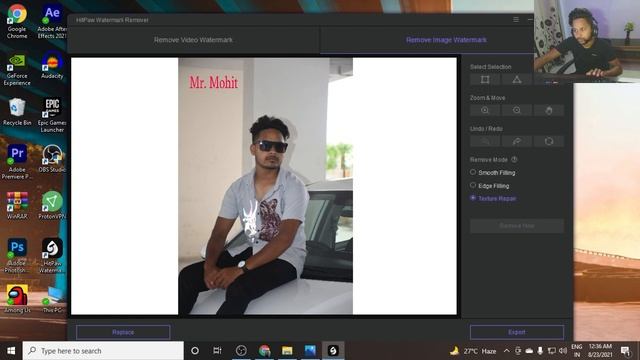Image resolution: width=640 pixels, height=360 pixels.
Task: Switch to Remove Video Watermark tab
Action: pos(193,40)
